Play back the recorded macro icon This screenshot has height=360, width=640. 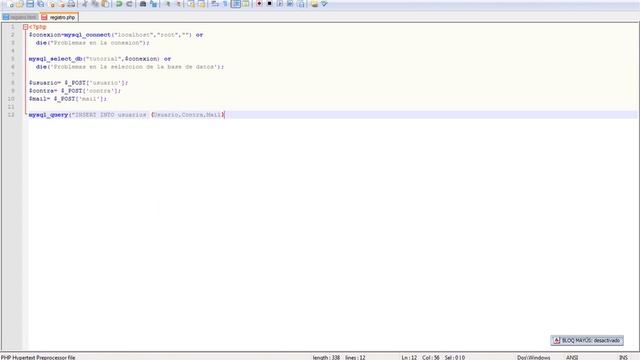280,4
